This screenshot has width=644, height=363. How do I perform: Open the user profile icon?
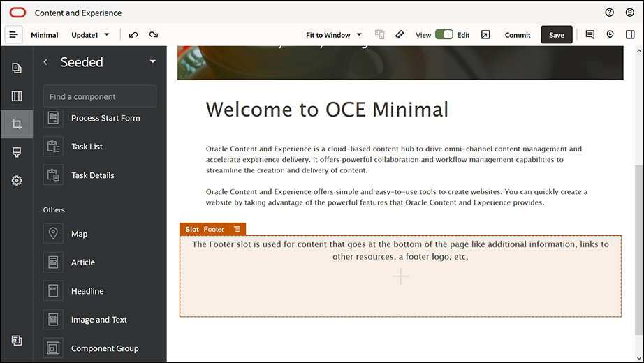coord(630,13)
